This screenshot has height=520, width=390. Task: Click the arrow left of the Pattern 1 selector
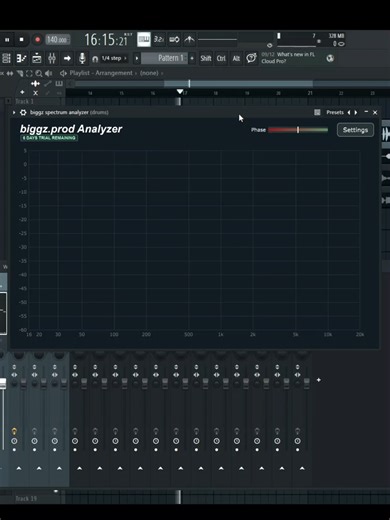(137, 59)
